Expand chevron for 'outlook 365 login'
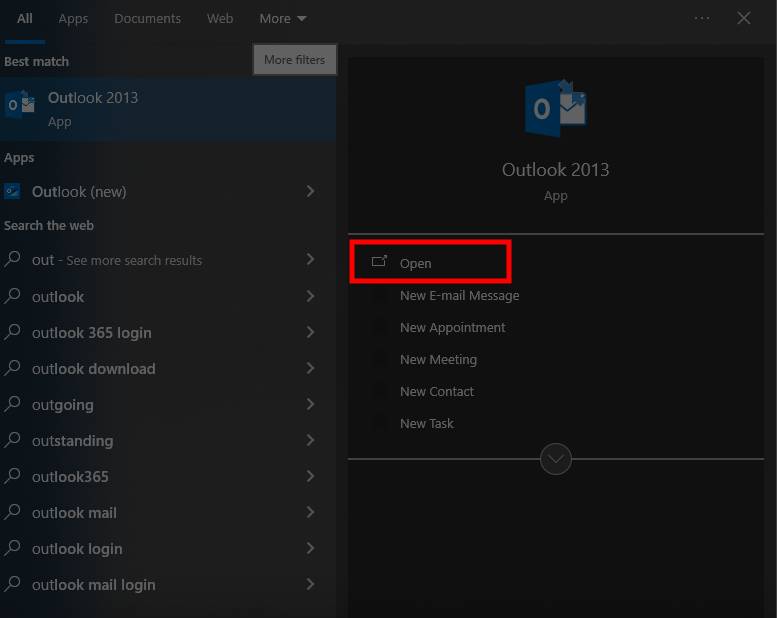 [x=311, y=332]
